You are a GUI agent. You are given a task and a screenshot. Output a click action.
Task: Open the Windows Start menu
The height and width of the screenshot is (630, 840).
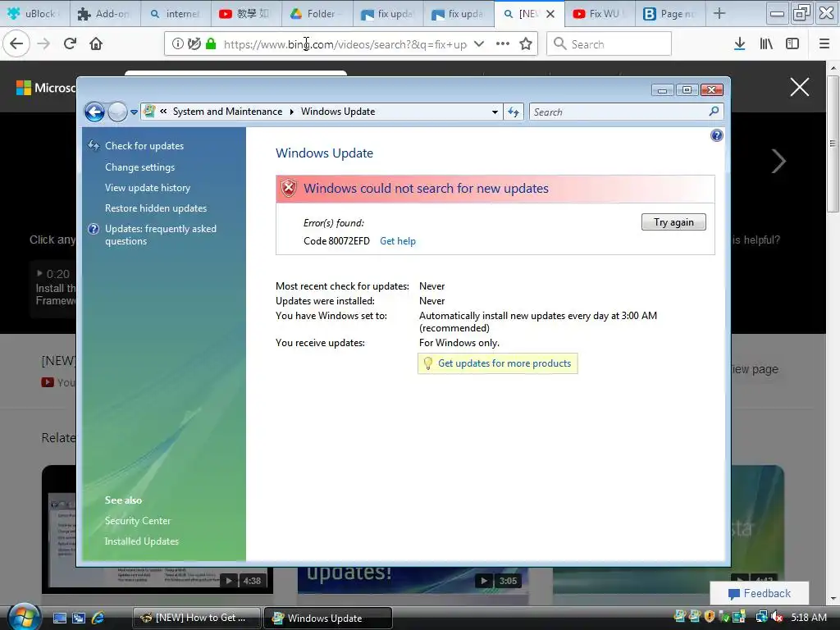(x=24, y=617)
